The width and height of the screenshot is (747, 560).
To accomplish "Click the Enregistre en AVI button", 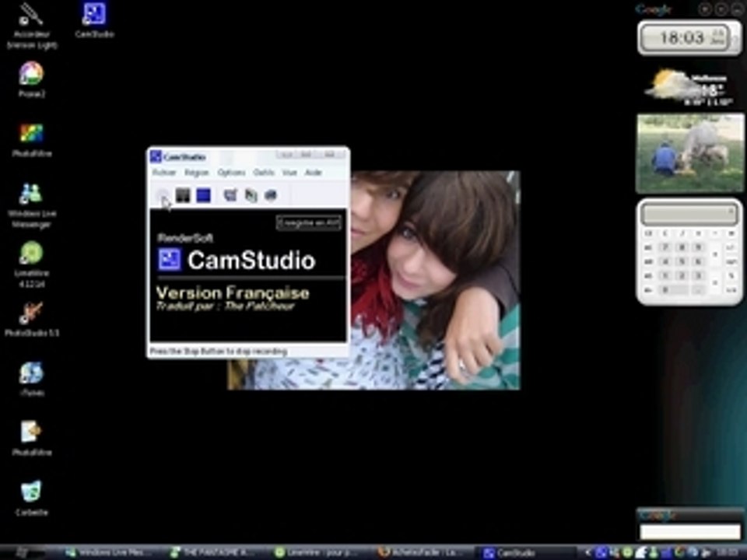I will tap(309, 223).
